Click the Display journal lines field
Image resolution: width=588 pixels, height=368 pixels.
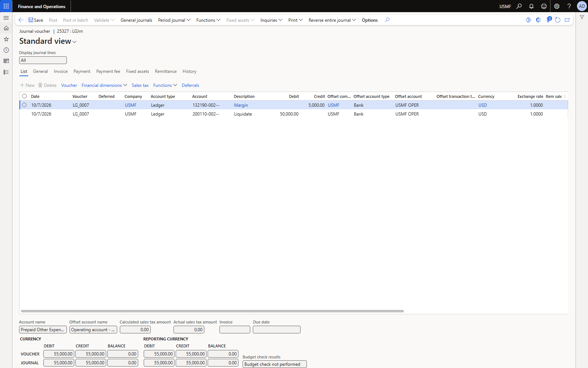pyautogui.click(x=43, y=60)
